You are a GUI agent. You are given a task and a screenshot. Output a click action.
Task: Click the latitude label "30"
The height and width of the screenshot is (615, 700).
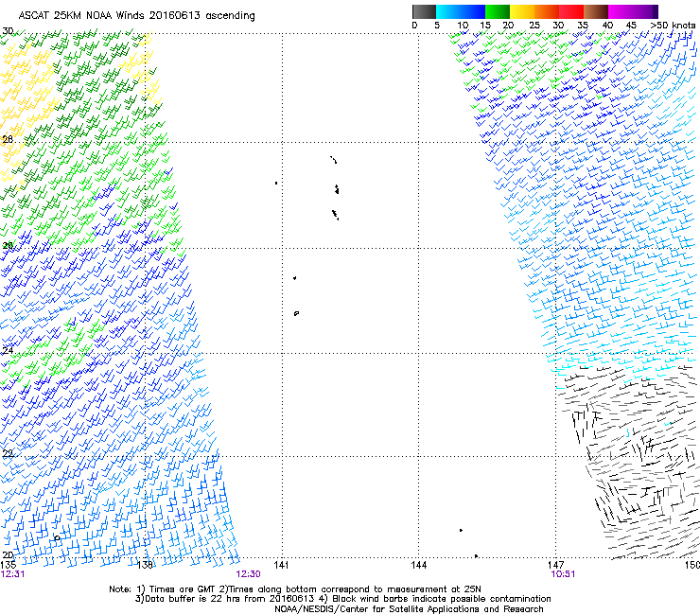pyautogui.click(x=8, y=31)
